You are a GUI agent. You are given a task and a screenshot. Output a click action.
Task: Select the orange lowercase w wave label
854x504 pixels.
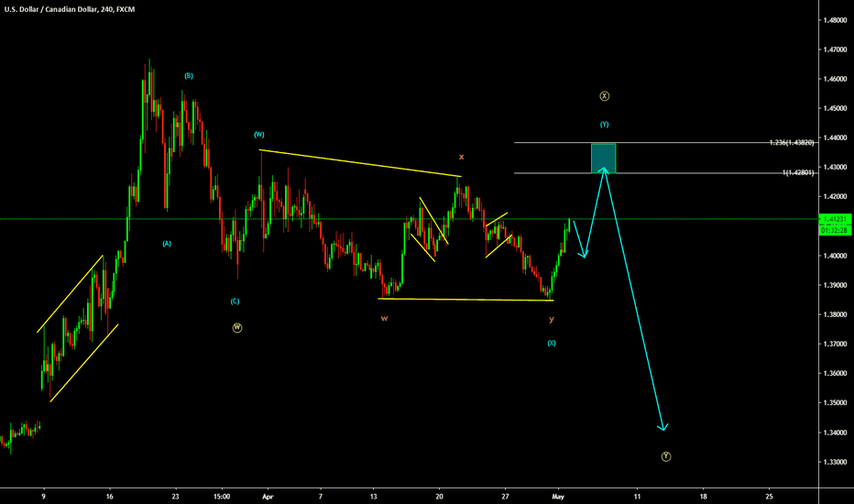pyautogui.click(x=385, y=318)
